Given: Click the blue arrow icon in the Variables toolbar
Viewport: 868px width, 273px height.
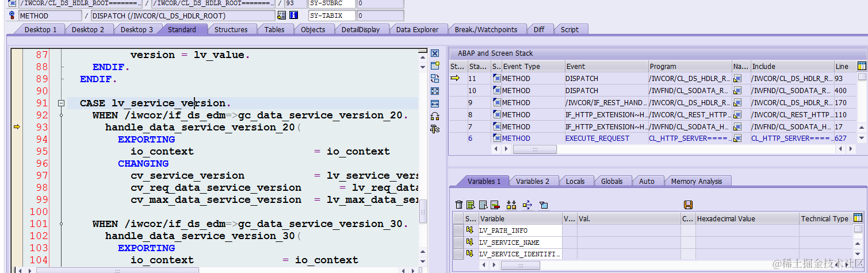Looking at the screenshot, I should 527,205.
